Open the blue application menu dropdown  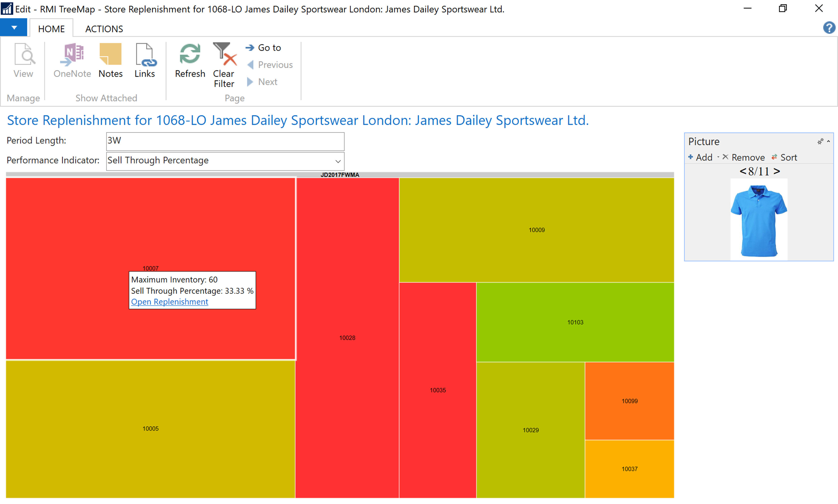click(14, 28)
